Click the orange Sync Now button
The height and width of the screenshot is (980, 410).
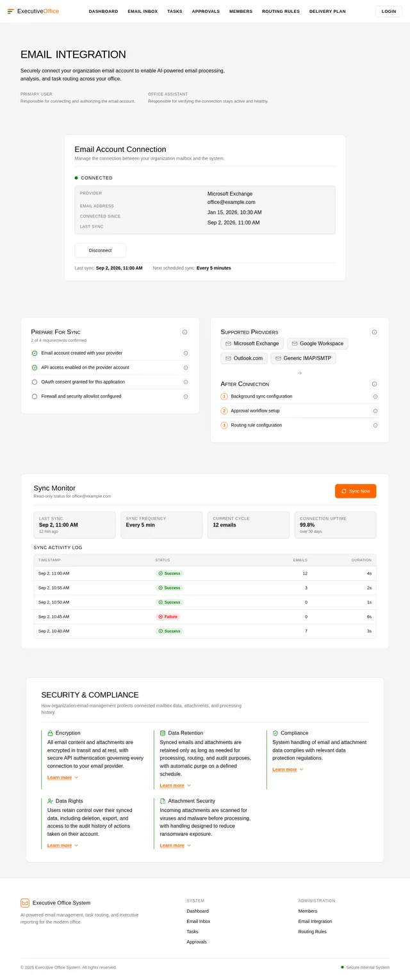coord(356,491)
